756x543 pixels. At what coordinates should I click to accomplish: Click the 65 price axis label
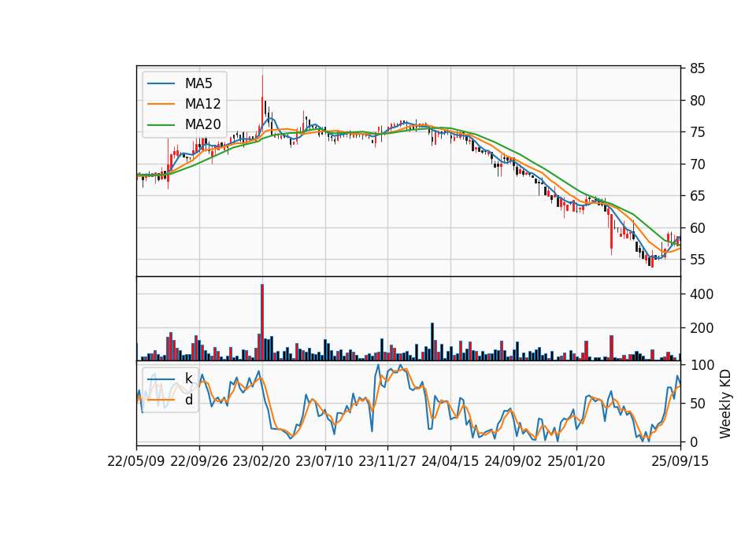697,196
